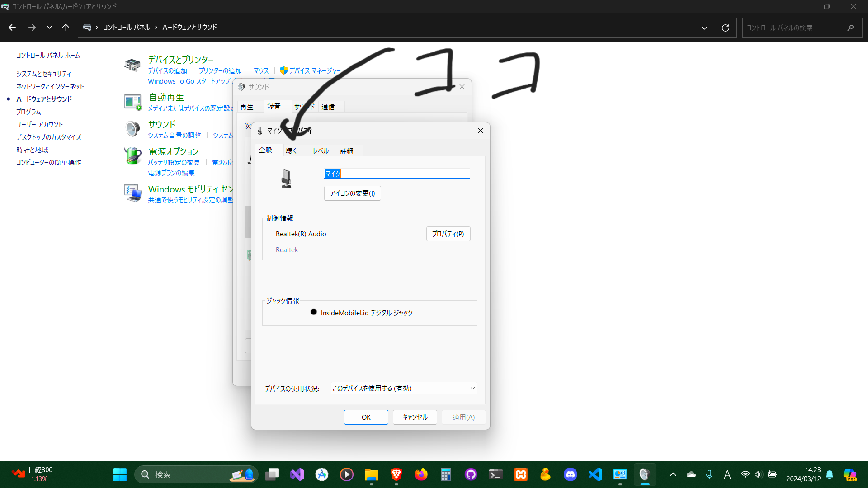Viewport: 868px width, 488px height.
Task: Click the プロパティ(P) button for Realtek Audio
Action: [448, 234]
